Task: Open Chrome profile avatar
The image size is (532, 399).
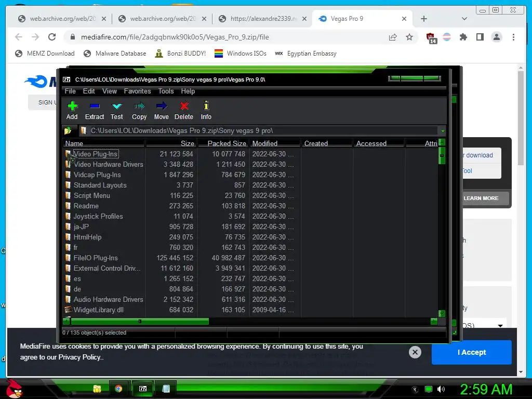Action: pos(496,37)
